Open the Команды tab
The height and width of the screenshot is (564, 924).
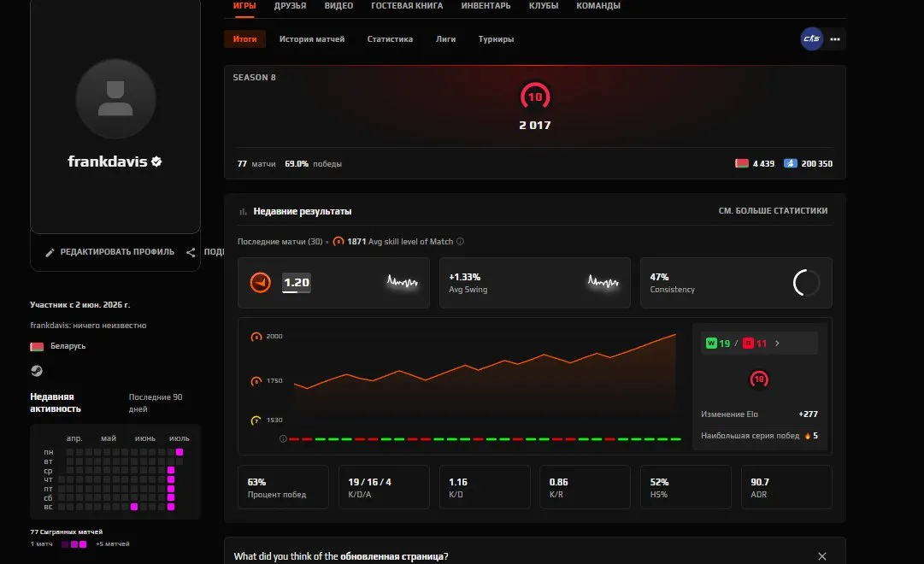598,6
